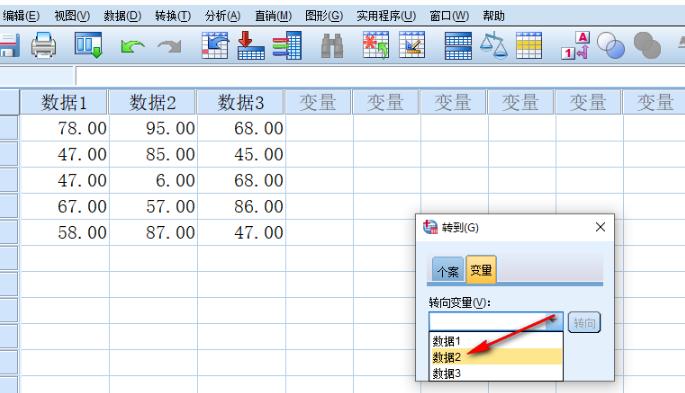Click the Show all variables gray circles icon
Viewport: 685px width, 393px height.
[x=647, y=45]
